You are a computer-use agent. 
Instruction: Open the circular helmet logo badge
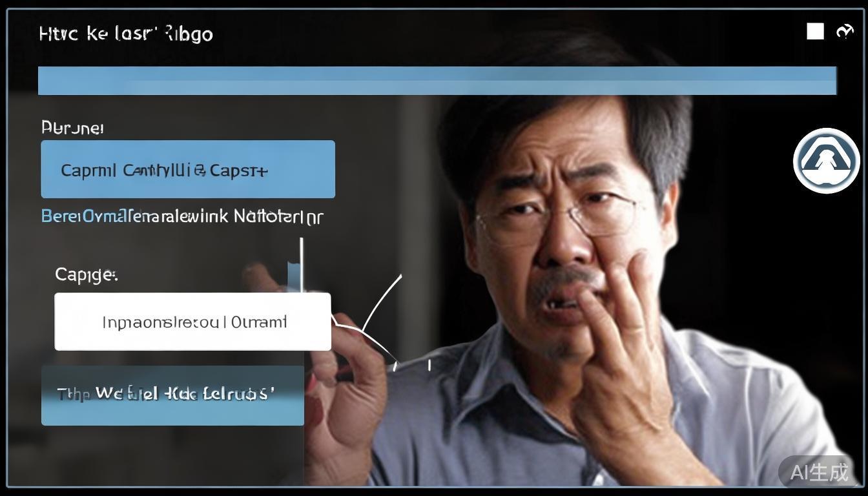coord(826,161)
